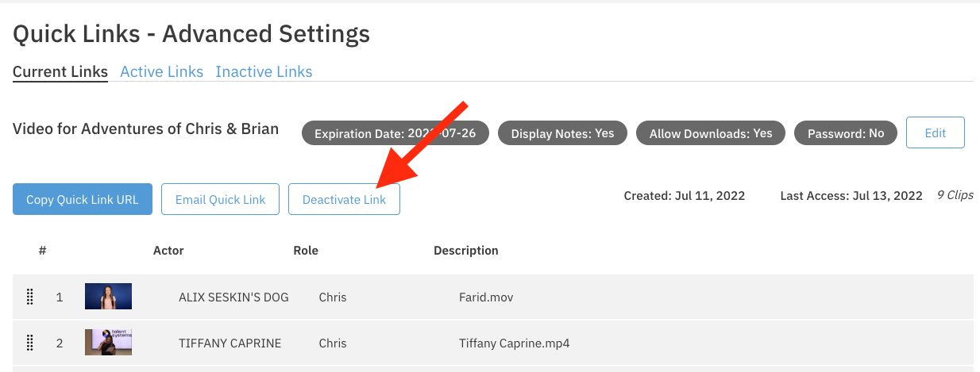Click the Allow Downloads: Yes badge
Screen dimensions: 980x372
click(710, 133)
